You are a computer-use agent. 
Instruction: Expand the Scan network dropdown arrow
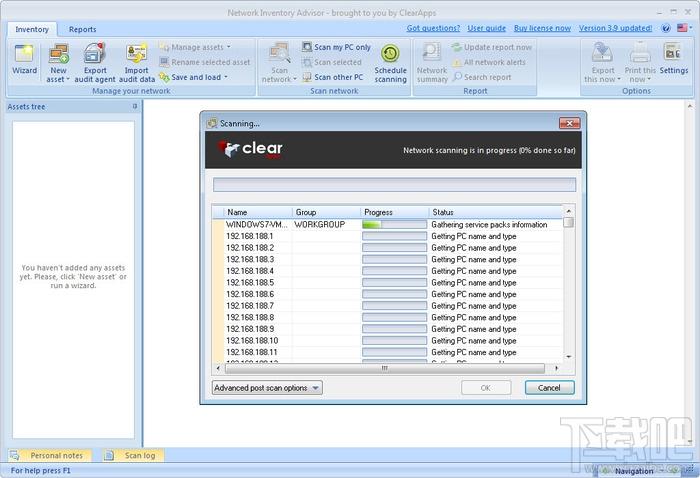tap(295, 79)
